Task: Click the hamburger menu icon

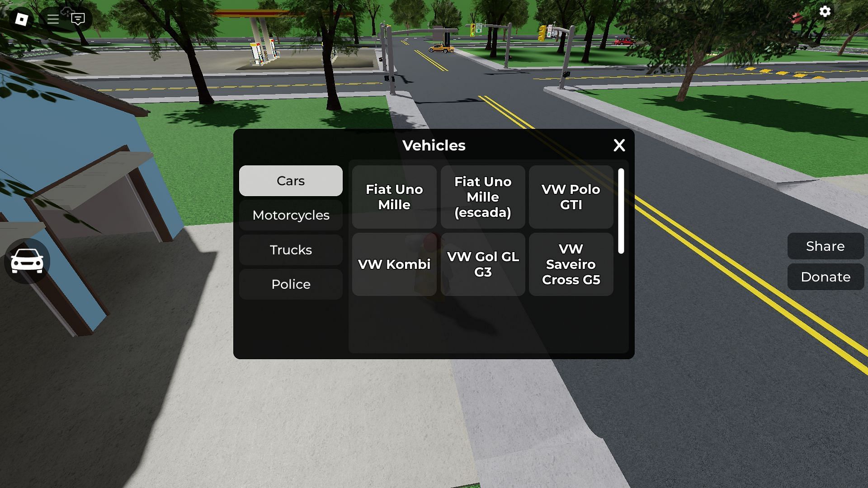Action: 52,19
